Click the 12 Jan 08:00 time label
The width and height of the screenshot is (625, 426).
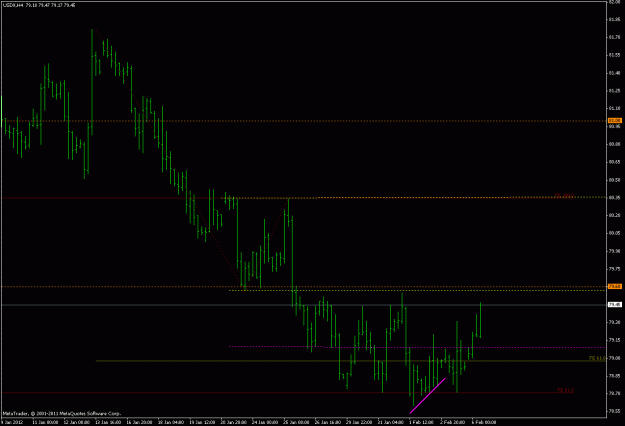pyautogui.click(x=77, y=422)
